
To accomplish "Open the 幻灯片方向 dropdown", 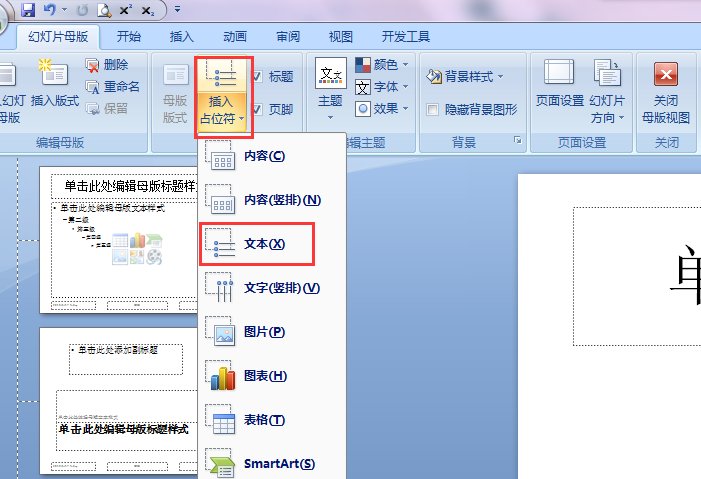I will pos(607,92).
